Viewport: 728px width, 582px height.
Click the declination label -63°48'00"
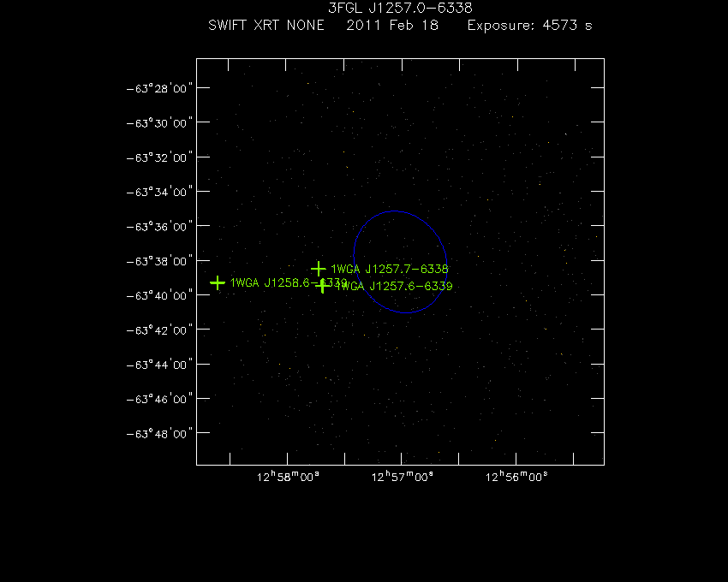point(159,433)
